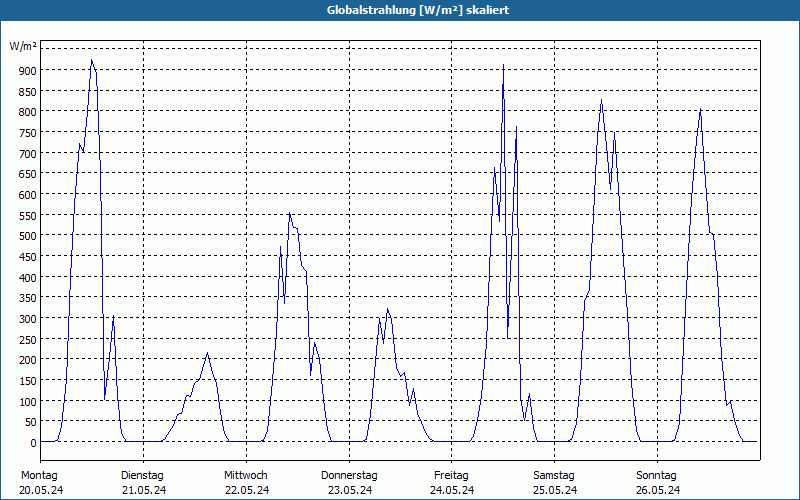This screenshot has width=800, height=500.
Task: Click the 450 y-axis value
Action: [x=29, y=257]
